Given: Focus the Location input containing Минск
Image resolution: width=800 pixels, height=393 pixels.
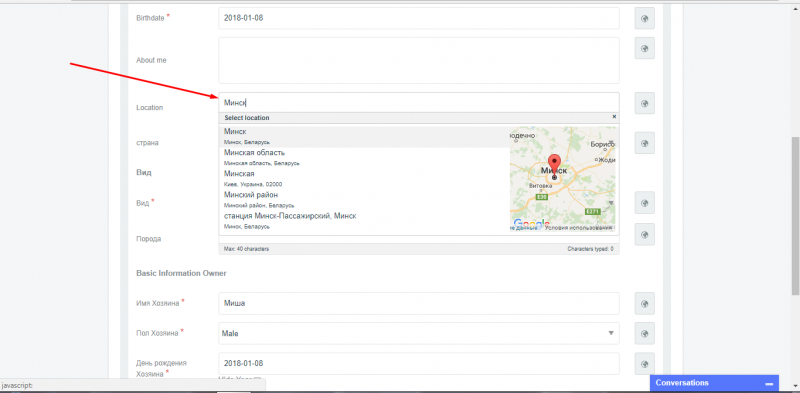Looking at the screenshot, I should 419,103.
